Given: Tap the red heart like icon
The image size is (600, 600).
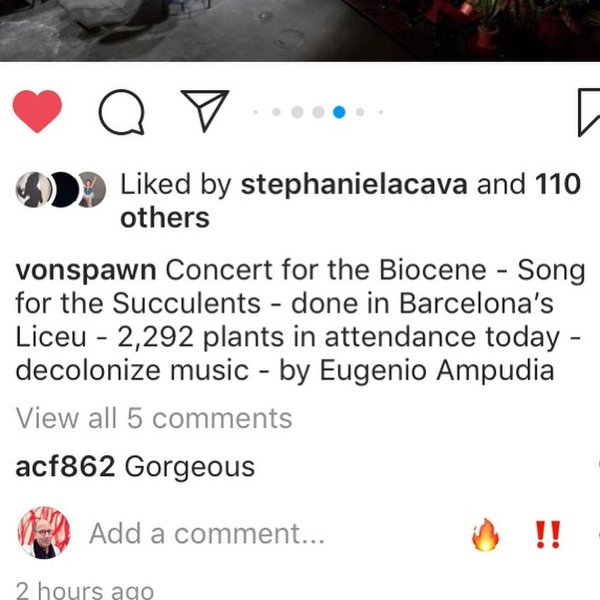Looking at the screenshot, I should 37,111.
